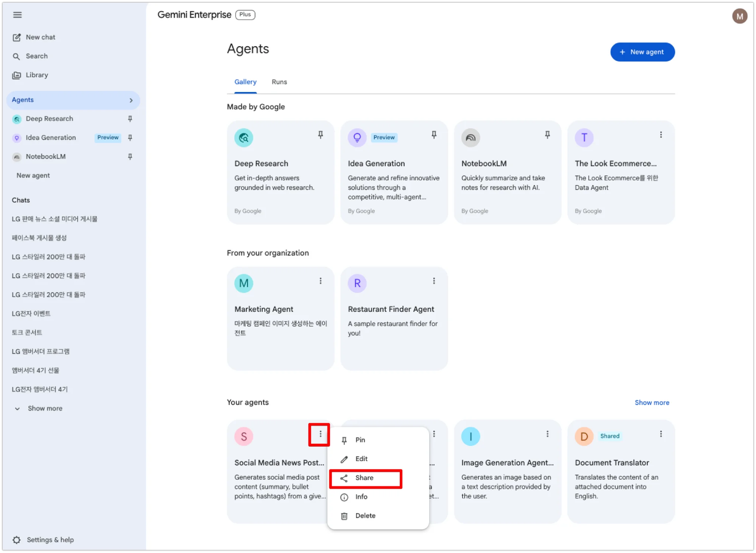Click the New chat compose icon

(x=17, y=37)
